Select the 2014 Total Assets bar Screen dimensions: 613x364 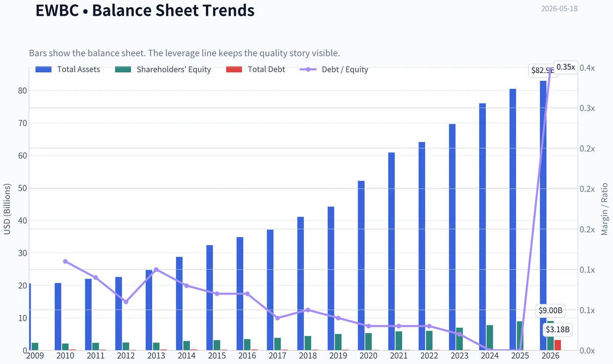[179, 303]
